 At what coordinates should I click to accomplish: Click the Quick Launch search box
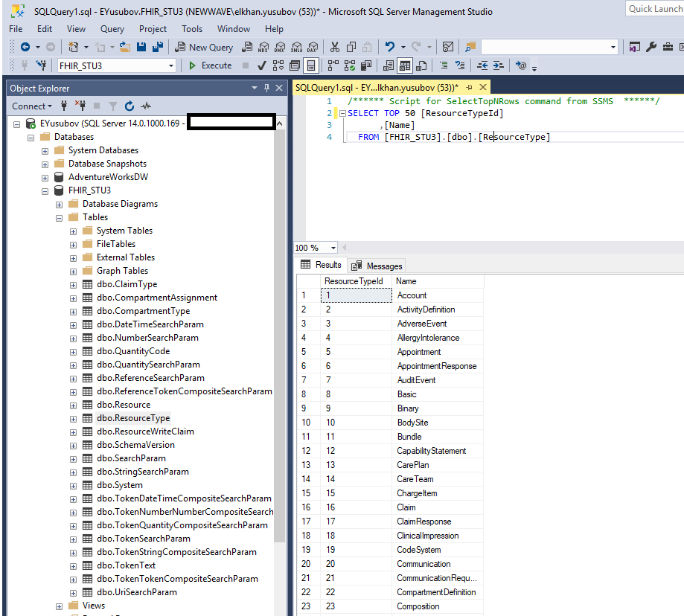pos(653,9)
